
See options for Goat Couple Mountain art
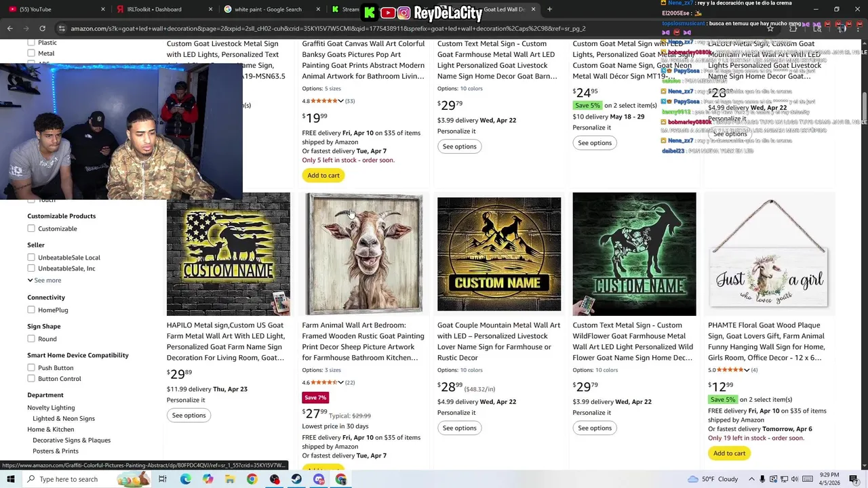click(459, 428)
